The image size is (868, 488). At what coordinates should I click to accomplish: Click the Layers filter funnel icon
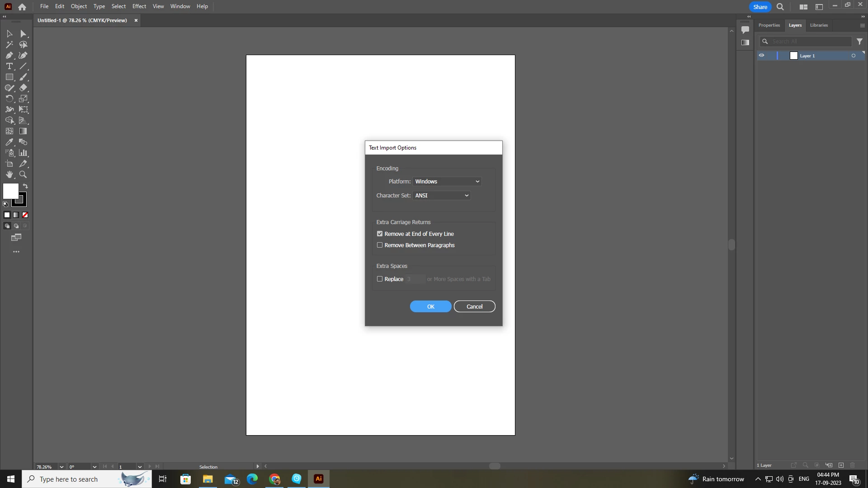point(859,41)
